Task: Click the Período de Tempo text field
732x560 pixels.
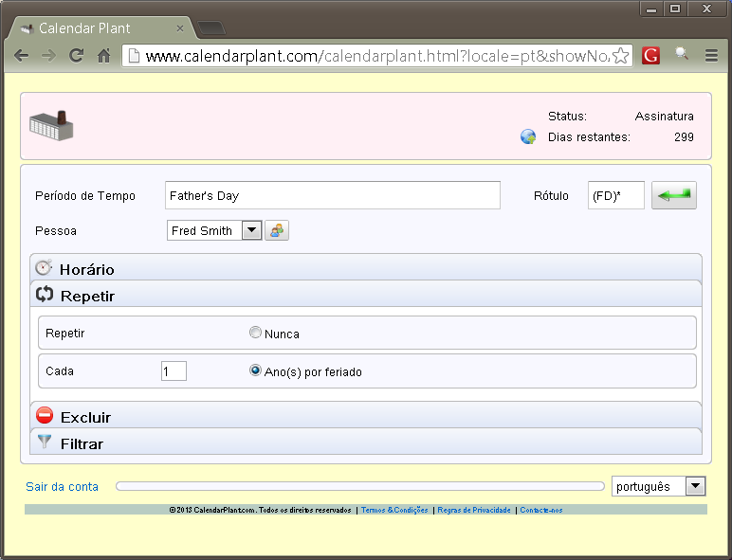Action: tap(332, 195)
